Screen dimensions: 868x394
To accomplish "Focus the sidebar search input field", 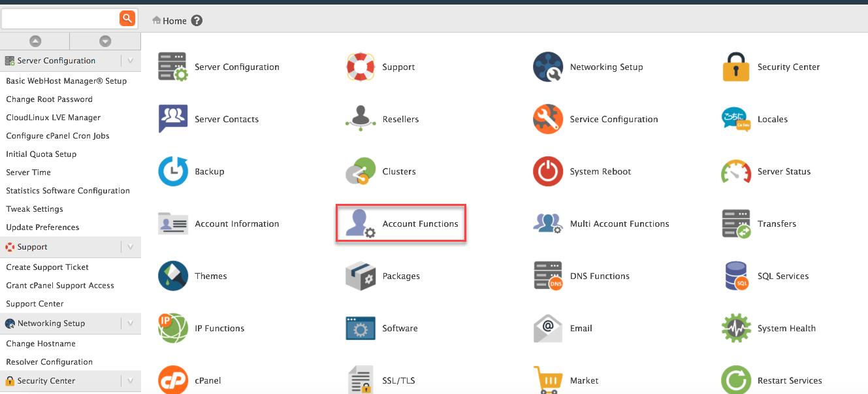I will [60, 19].
